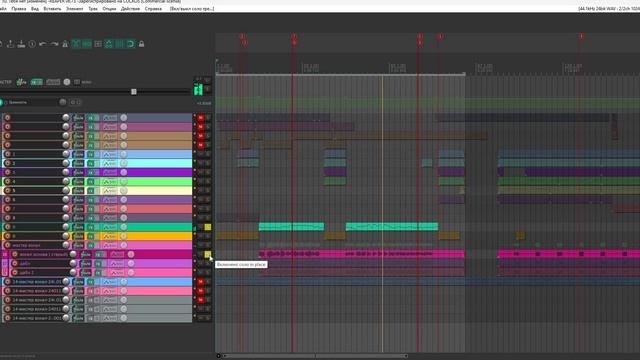This screenshot has width=640, height=360.
Task: Toggle the lock icon in the toolbar
Action: [x=141, y=44]
